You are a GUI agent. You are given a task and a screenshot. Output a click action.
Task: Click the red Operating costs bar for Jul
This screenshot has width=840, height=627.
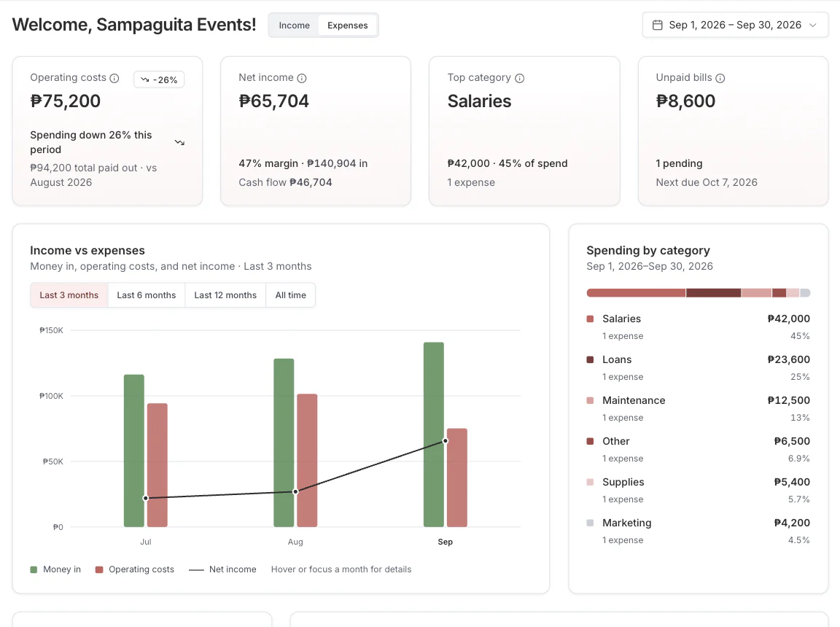click(157, 465)
